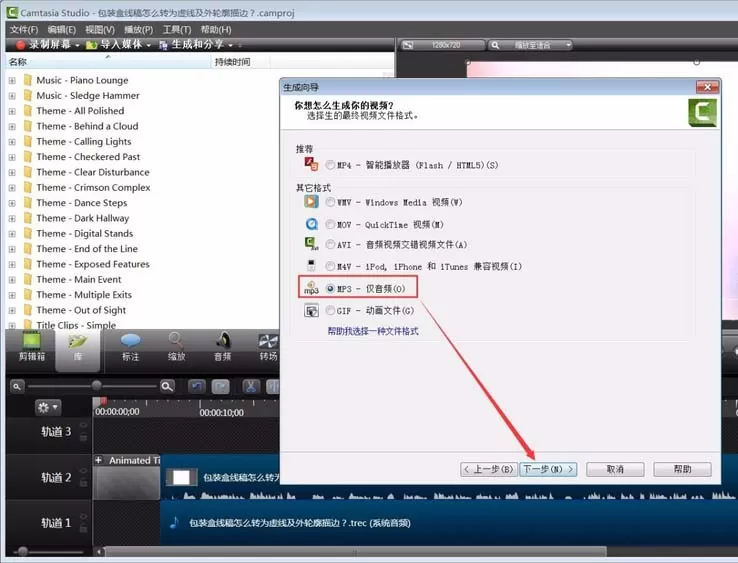738x563 pixels.
Task: Open the Edit (编辑) menu
Action: coord(62,30)
